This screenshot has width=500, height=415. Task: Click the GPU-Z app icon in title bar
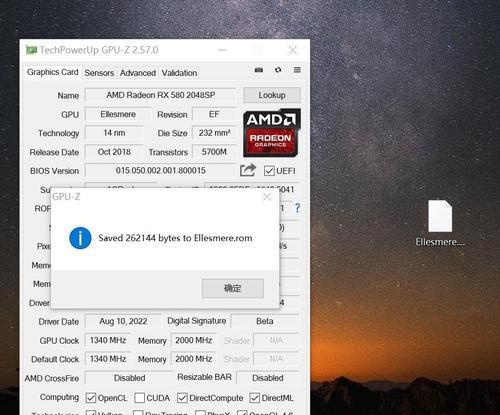(x=31, y=50)
